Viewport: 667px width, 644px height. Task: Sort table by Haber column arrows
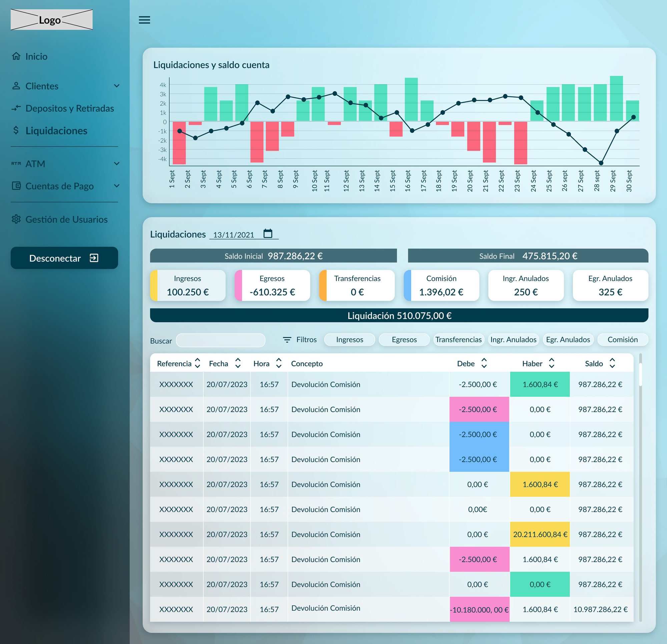pyautogui.click(x=552, y=363)
